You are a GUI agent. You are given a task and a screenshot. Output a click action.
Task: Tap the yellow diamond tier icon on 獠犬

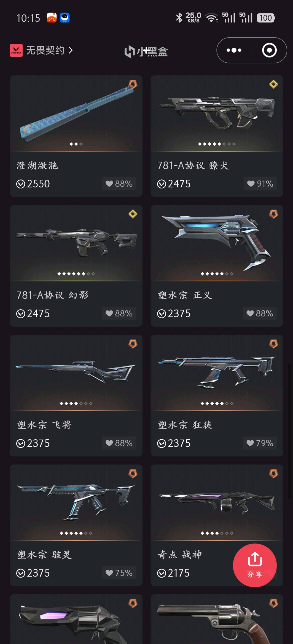(x=273, y=84)
